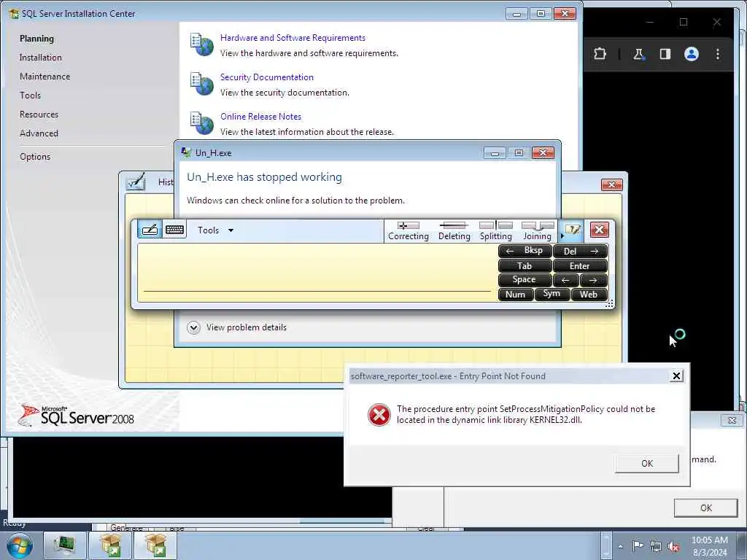Click the Online Release Notes globe icon
The width and height of the screenshot is (747, 560).
pyautogui.click(x=202, y=122)
